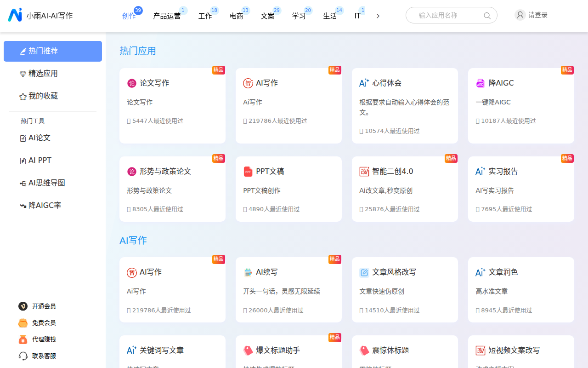Click the 开通会员 link
This screenshot has height=368, width=588.
click(44, 306)
